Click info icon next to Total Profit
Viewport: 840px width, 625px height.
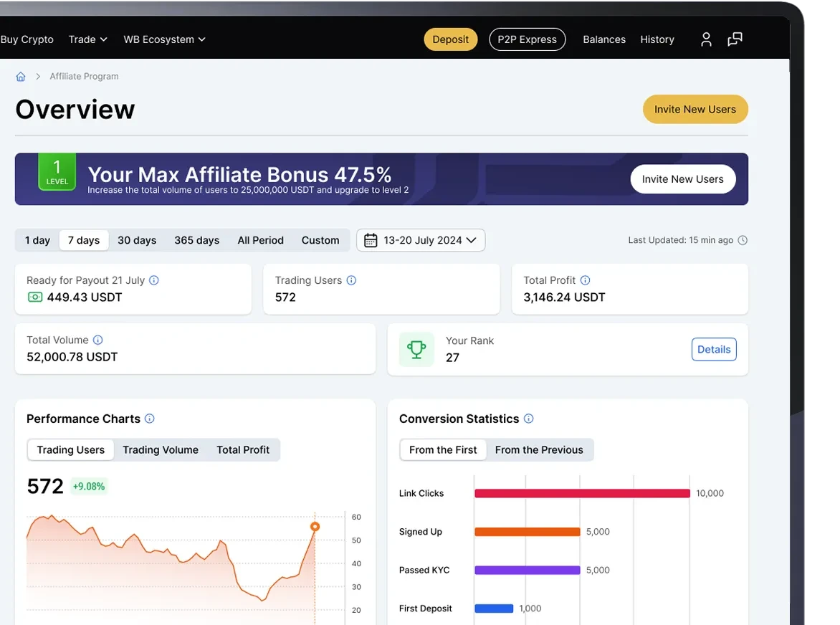point(585,280)
